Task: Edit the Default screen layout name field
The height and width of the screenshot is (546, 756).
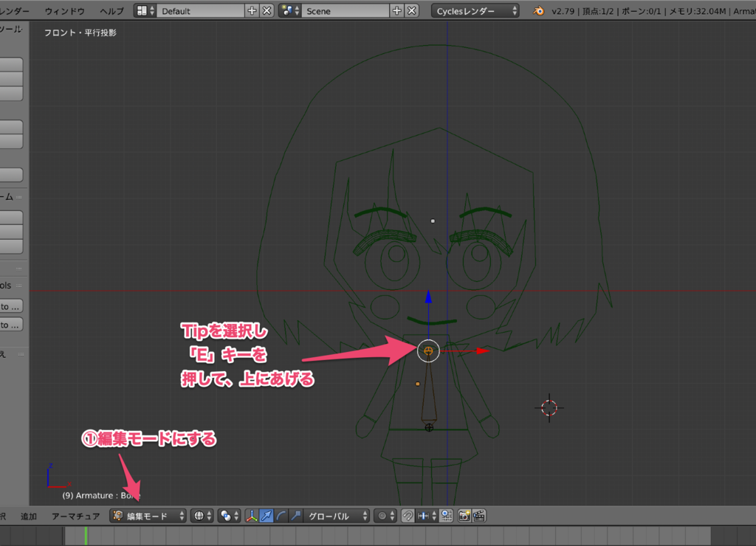Action: pyautogui.click(x=201, y=10)
